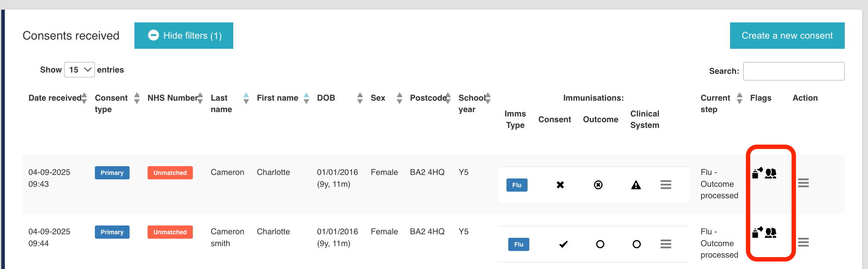
Task: Click the Unmatched badge in first row
Action: tap(170, 173)
